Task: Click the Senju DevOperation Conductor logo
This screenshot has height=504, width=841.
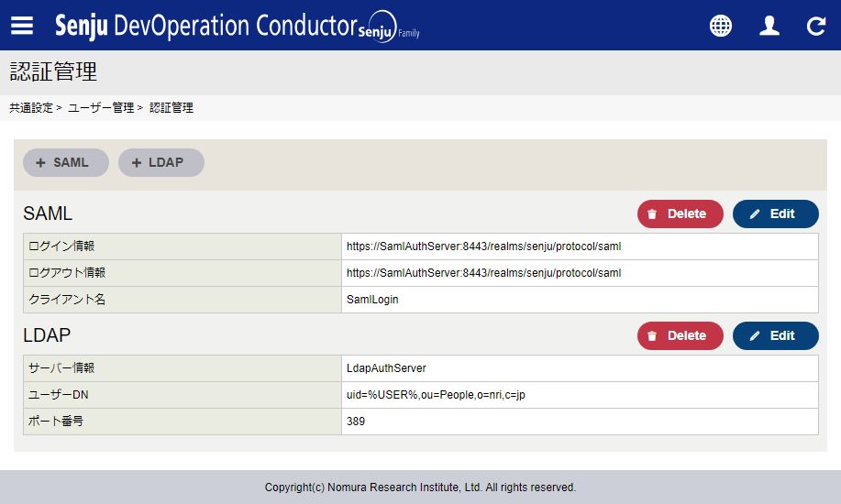Action: tap(237, 26)
